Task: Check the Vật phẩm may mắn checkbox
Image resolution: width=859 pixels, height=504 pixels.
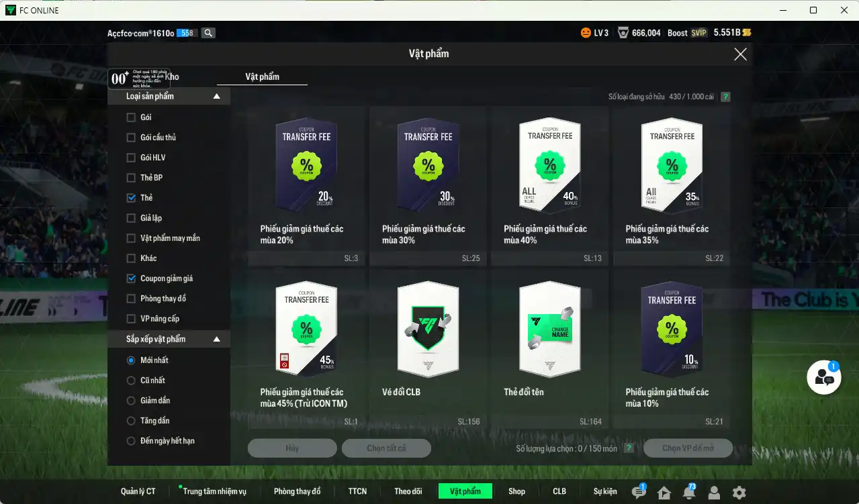Action: pyautogui.click(x=131, y=238)
